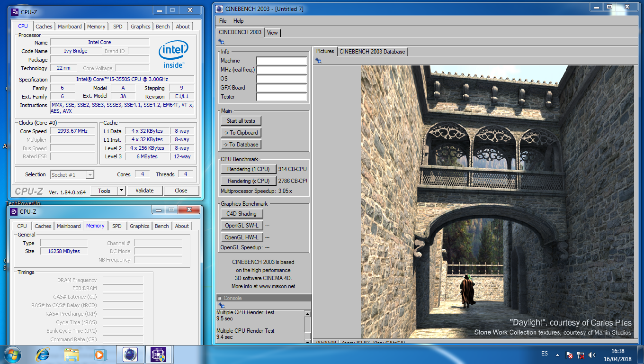644x364 pixels.
Task: Open Windows Explorer folder icon on taskbar
Action: click(72, 354)
